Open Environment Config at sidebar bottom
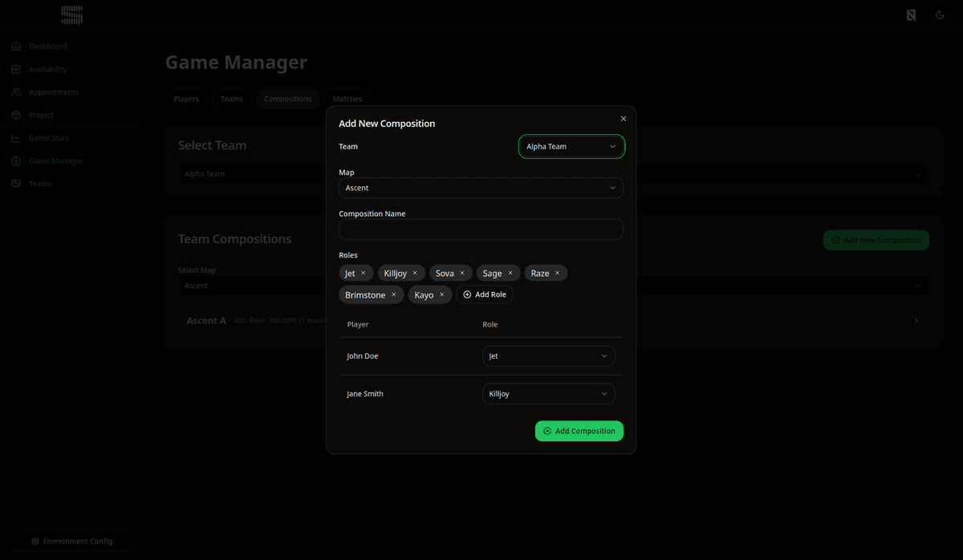 tap(72, 542)
